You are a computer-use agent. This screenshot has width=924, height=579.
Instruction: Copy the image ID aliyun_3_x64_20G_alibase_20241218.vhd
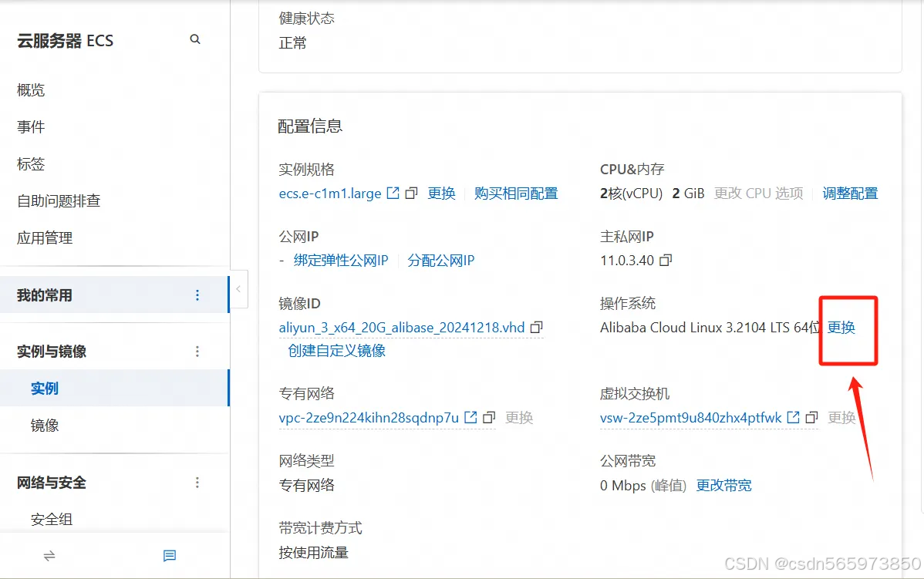[x=537, y=327]
